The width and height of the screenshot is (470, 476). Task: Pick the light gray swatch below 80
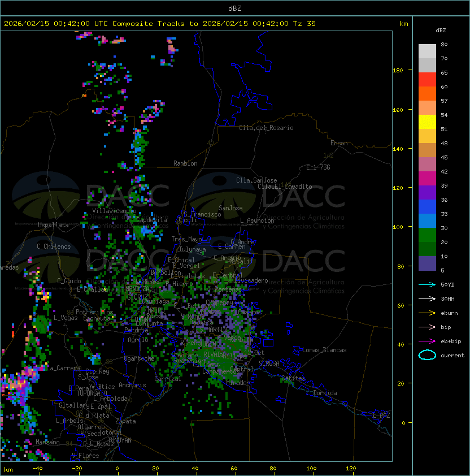click(427, 51)
